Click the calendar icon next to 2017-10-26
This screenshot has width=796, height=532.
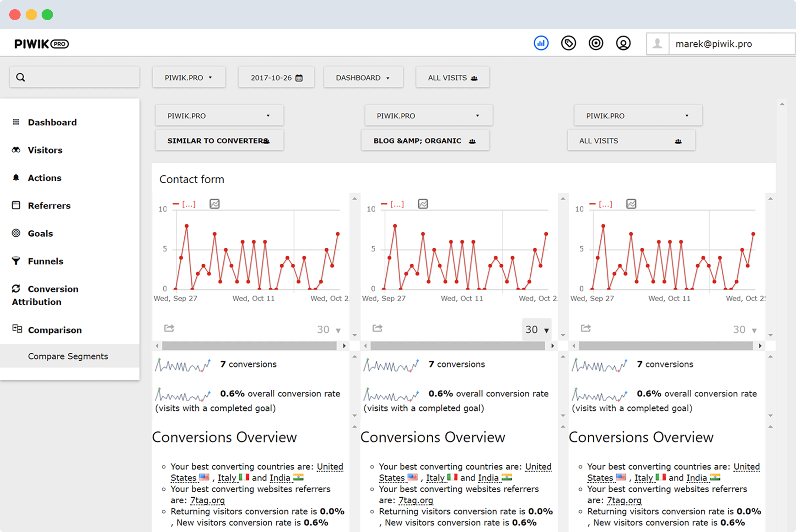tap(299, 78)
